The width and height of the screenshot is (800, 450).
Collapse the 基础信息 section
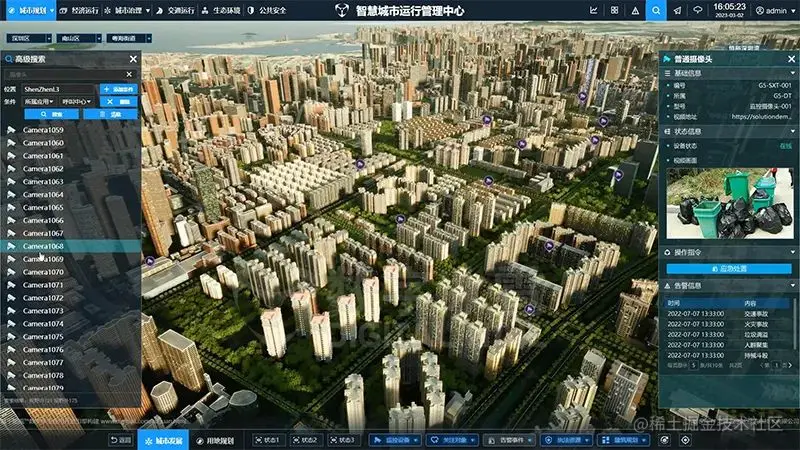tap(793, 73)
